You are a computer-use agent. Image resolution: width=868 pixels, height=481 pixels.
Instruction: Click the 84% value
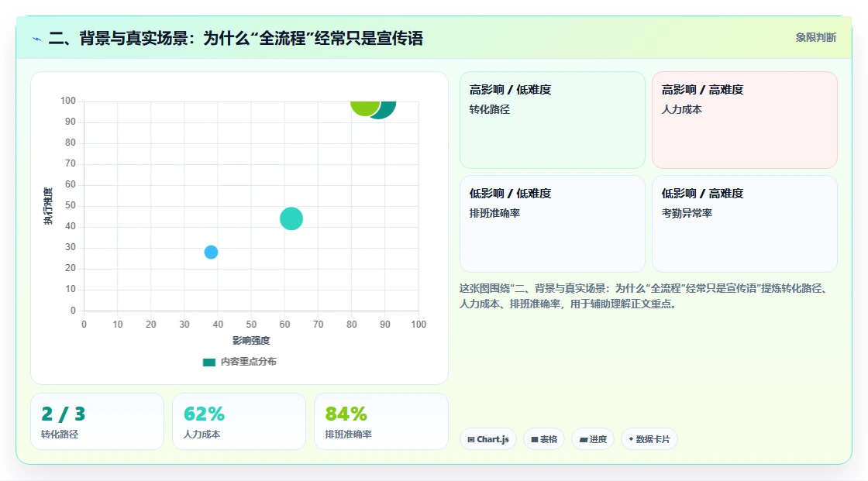point(346,414)
